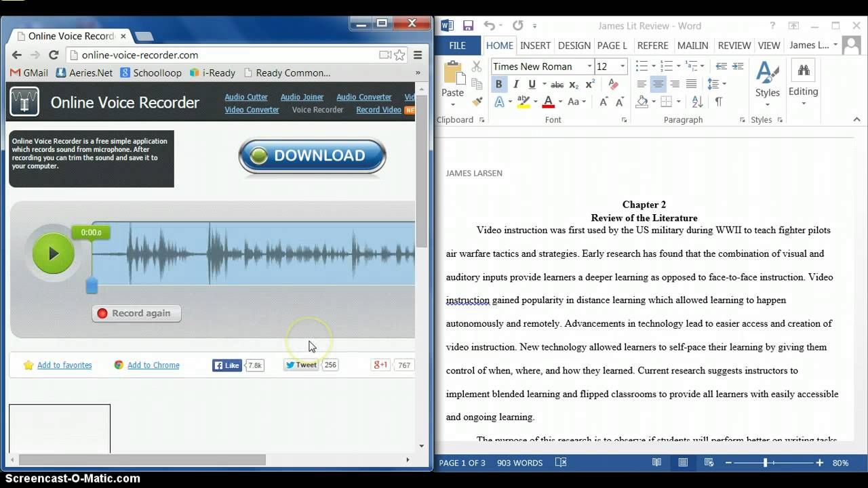Image resolution: width=868 pixels, height=488 pixels.
Task: Click the yellow text highlight color
Action: tap(523, 102)
